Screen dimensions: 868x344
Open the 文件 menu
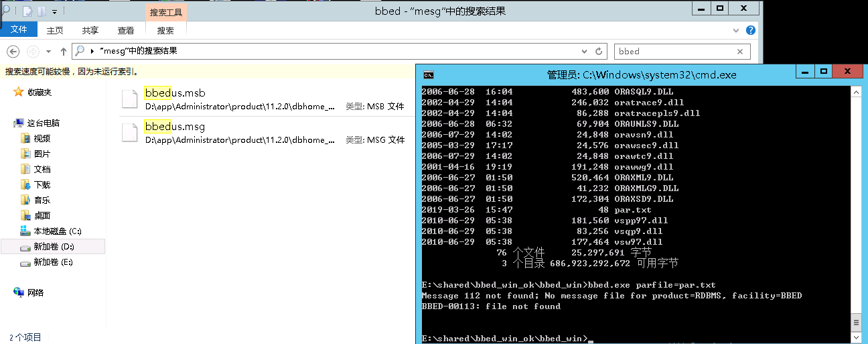[x=19, y=30]
